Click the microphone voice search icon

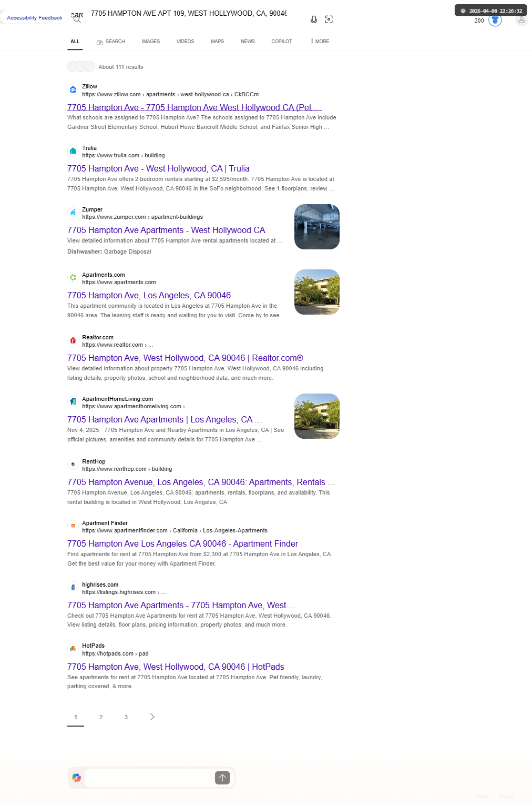click(314, 19)
